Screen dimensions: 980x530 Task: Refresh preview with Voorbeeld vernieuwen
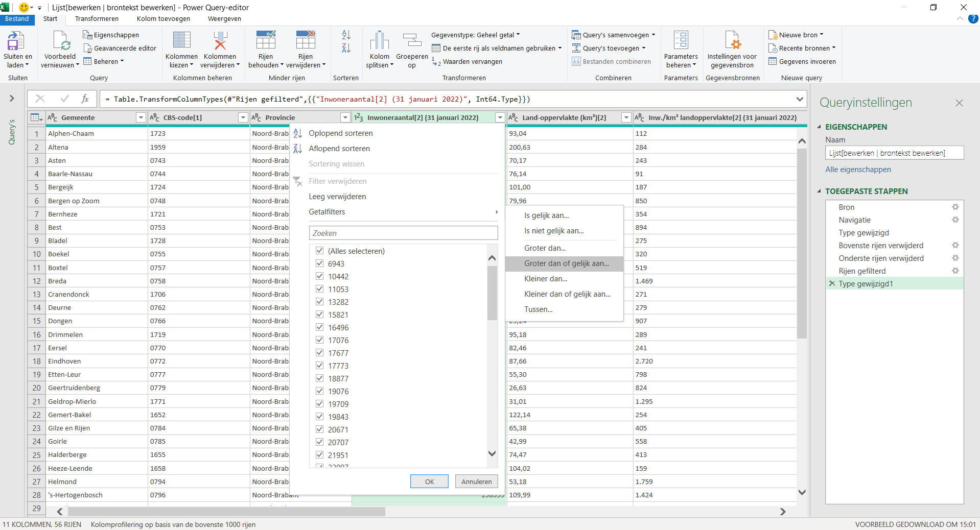pos(60,49)
